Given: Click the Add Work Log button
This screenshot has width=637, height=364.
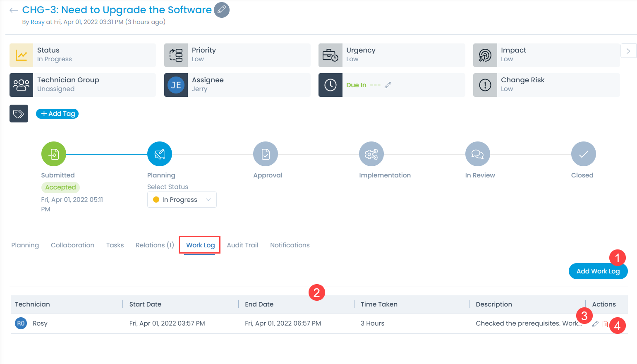Looking at the screenshot, I should point(598,271).
